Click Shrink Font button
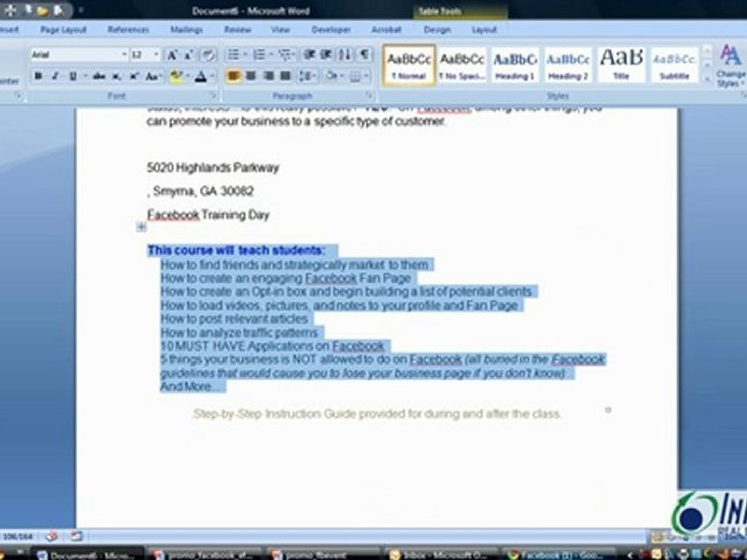Image resolution: width=747 pixels, height=560 pixels. pyautogui.click(x=189, y=54)
